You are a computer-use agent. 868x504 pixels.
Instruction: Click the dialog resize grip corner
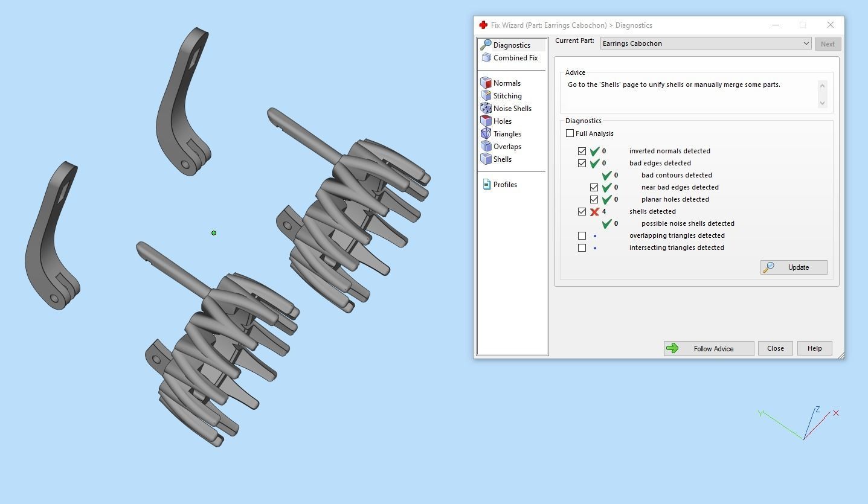841,356
